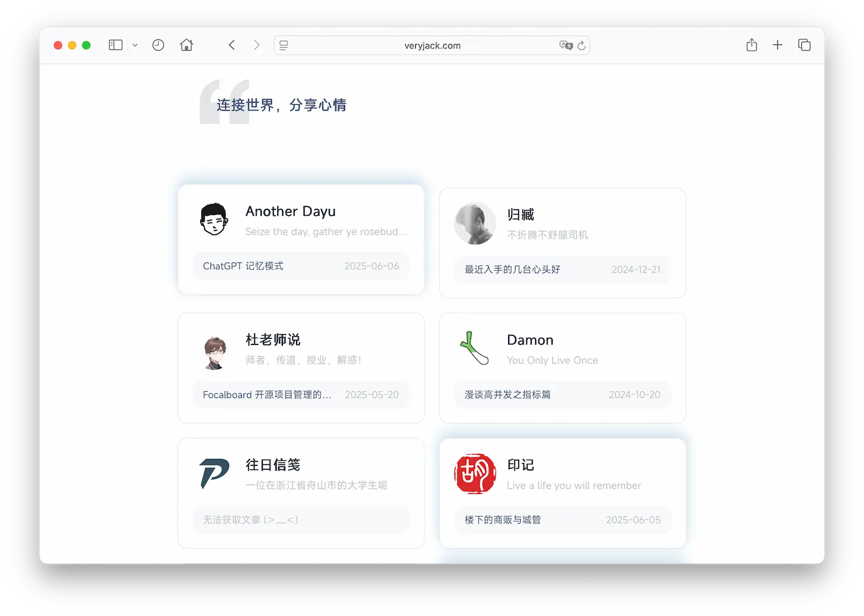Viewport: 864px width, 616px height.
Task: Click the tagline Seize the day, gather ye rosebud
Action: [326, 232]
